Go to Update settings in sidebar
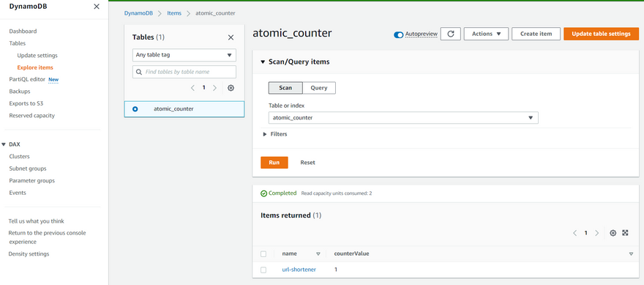 pos(37,56)
